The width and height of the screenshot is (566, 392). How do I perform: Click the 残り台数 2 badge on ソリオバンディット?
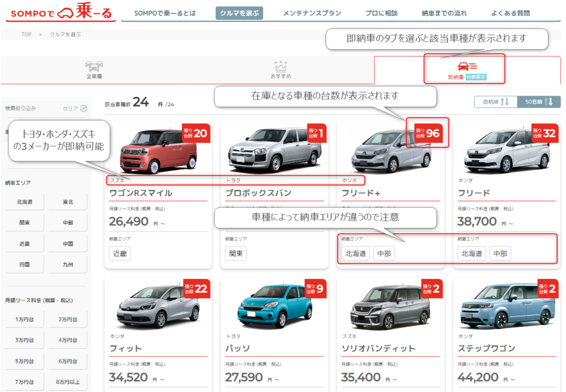pos(432,289)
